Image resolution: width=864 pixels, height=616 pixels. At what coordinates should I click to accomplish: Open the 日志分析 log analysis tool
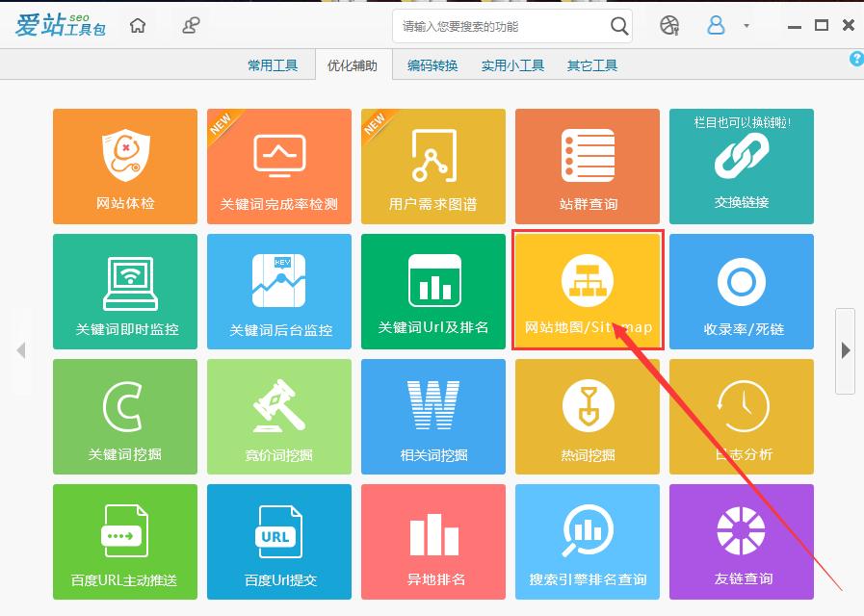[741, 416]
